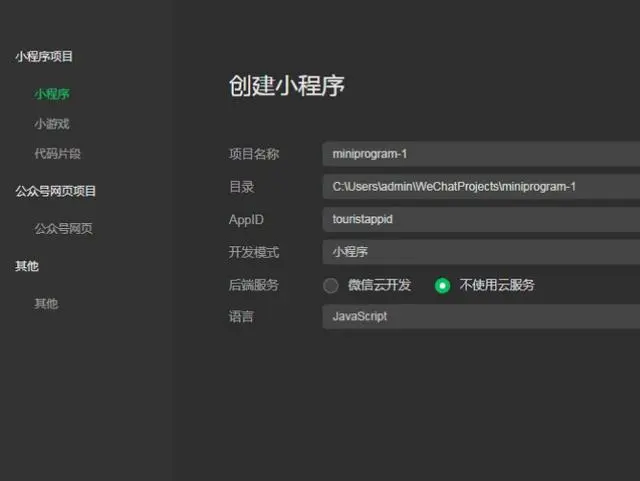Viewport: 640px width, 481px height.
Task: Click the 微信云开发 option text
Action: [x=379, y=285]
